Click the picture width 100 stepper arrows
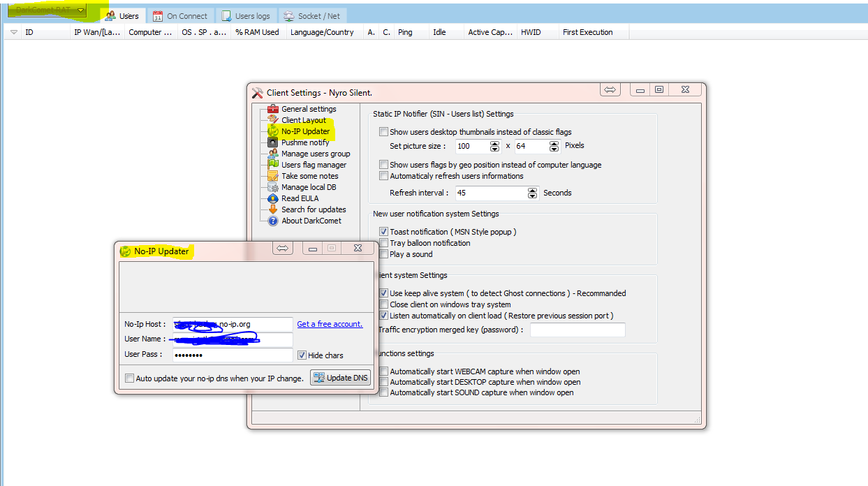Image resolution: width=868 pixels, height=486 pixels. point(495,146)
